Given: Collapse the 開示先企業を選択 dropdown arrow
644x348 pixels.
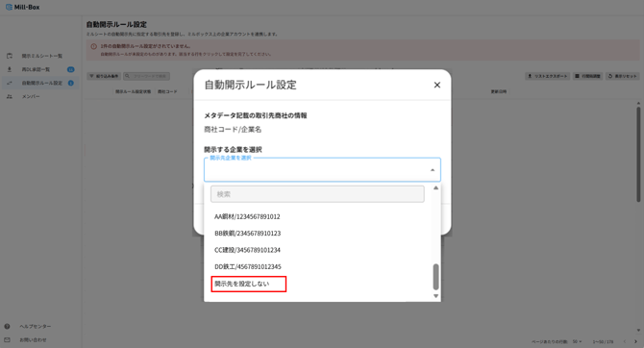Looking at the screenshot, I should [x=433, y=170].
